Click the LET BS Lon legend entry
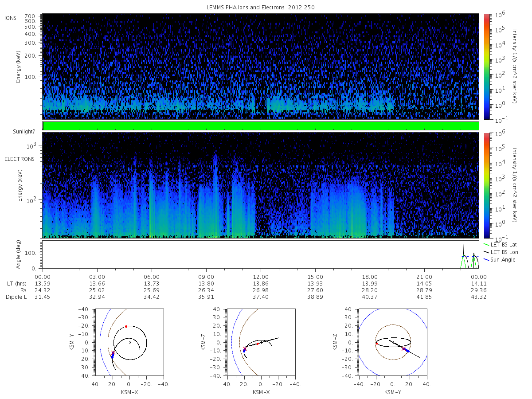 pyautogui.click(x=505, y=252)
